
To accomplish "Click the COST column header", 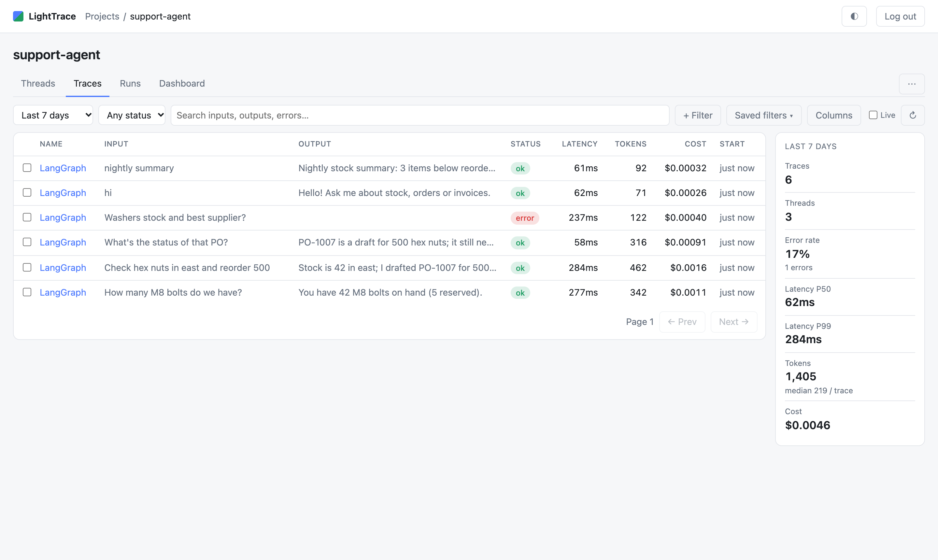I will coord(695,144).
